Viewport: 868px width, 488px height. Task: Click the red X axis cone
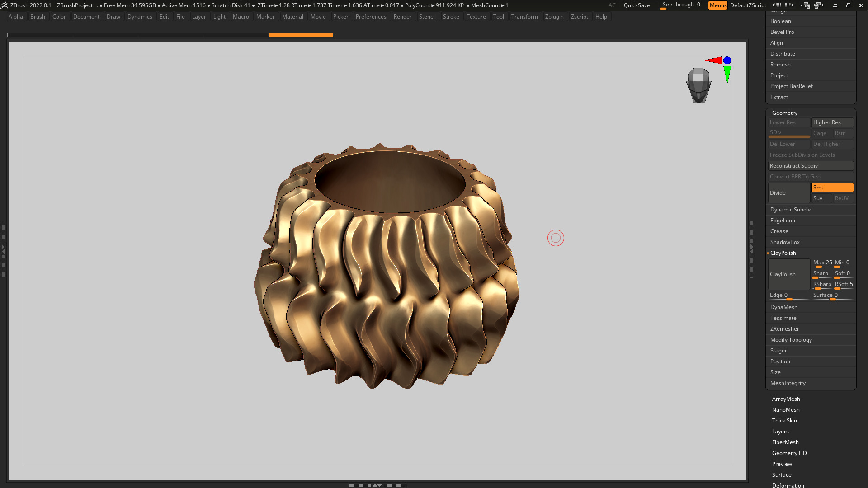click(714, 60)
